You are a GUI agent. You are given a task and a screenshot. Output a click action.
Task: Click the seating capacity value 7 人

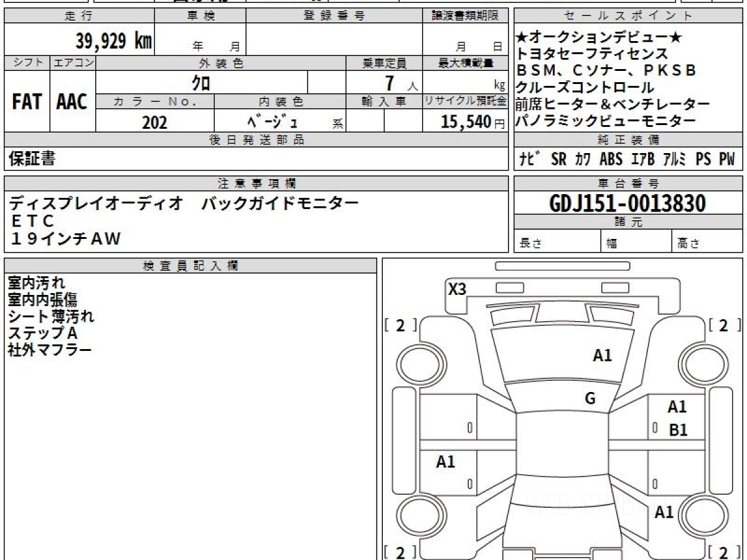click(x=402, y=83)
